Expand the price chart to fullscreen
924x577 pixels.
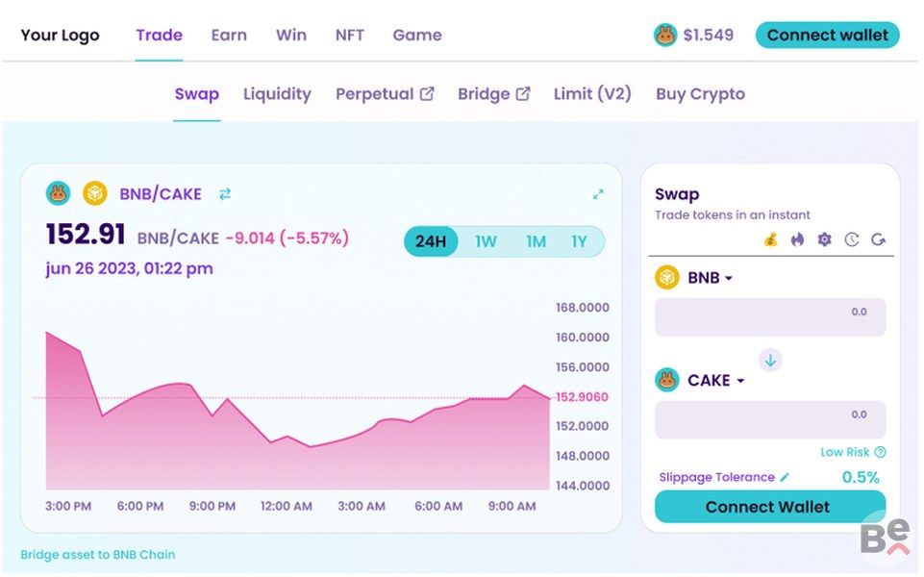(598, 194)
